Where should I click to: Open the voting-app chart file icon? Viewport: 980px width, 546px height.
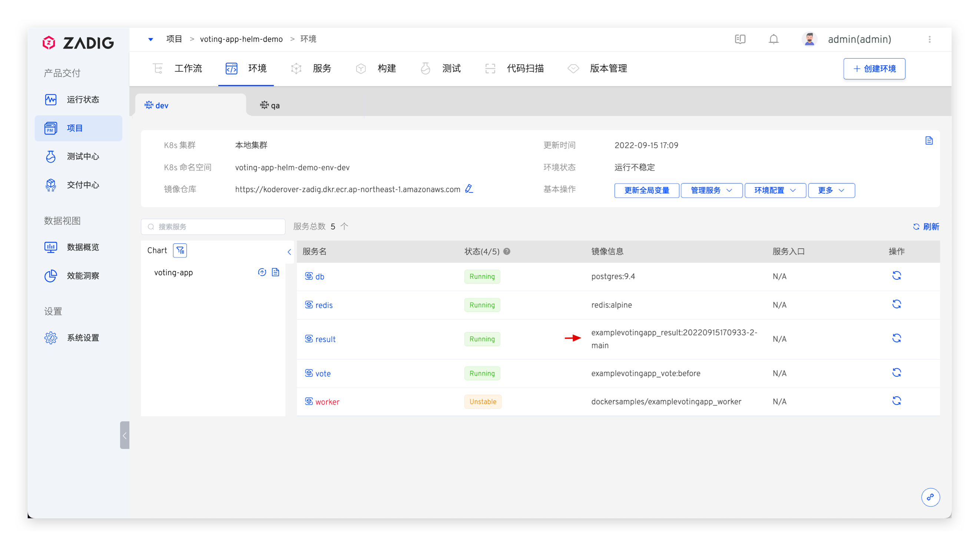[x=275, y=272]
